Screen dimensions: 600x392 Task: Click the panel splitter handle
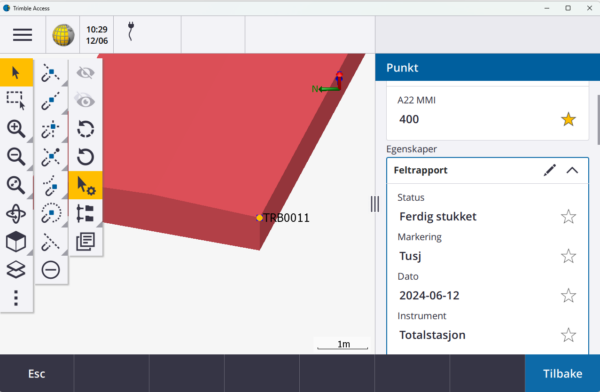click(375, 204)
